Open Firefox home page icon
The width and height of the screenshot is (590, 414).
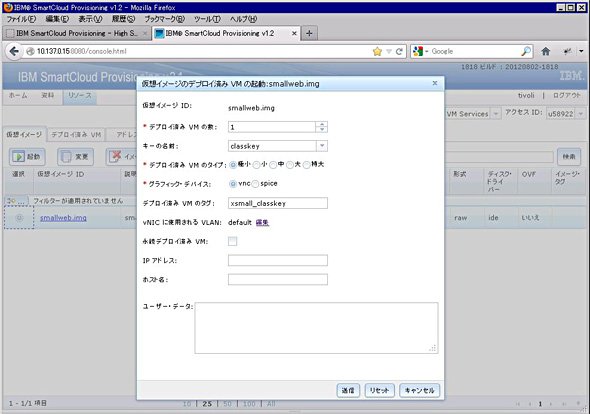[546, 51]
